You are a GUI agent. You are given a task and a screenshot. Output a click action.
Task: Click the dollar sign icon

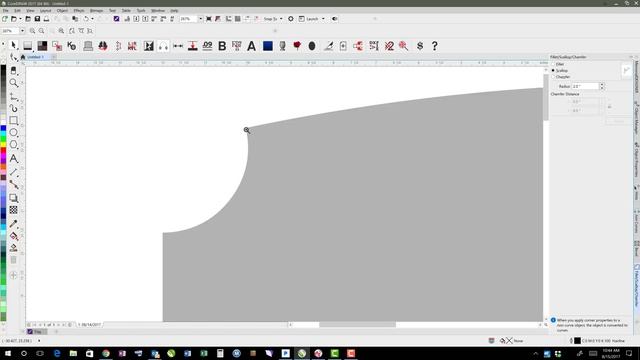point(420,46)
